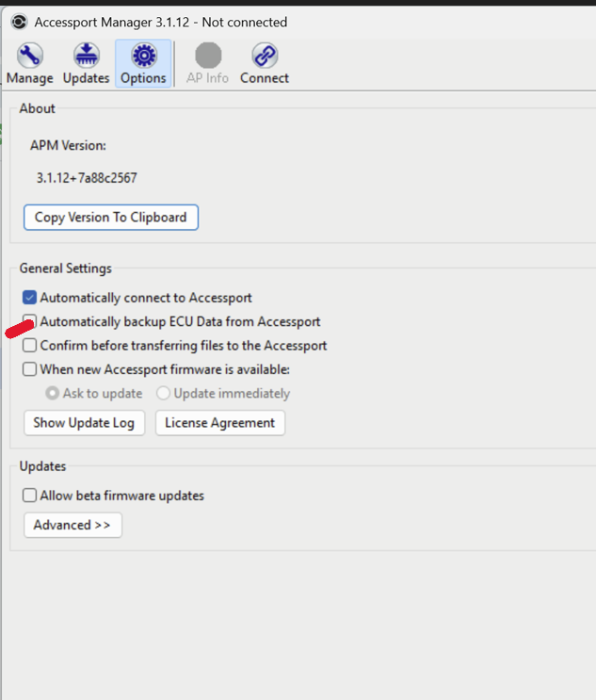Enable Allow beta firmware updates
The height and width of the screenshot is (700, 596).
pyautogui.click(x=29, y=496)
